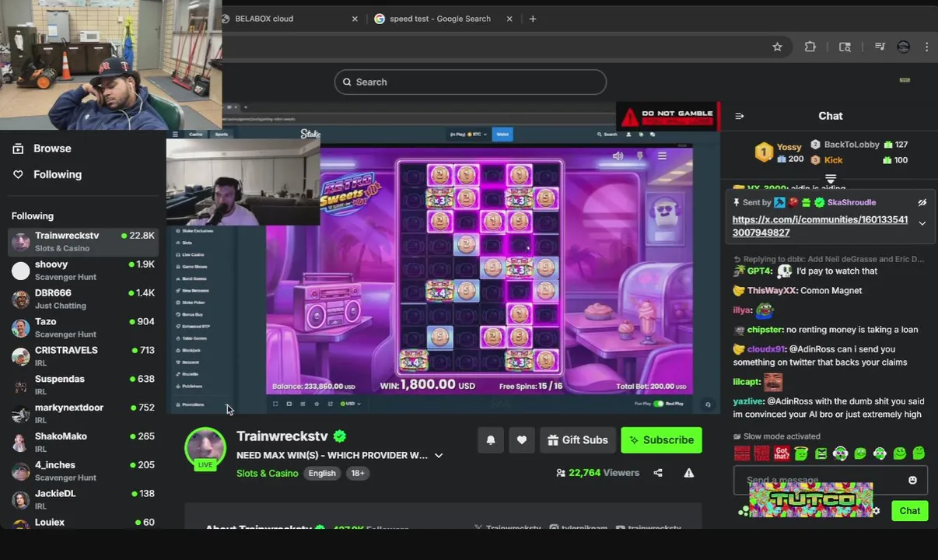Viewport: 938px width, 560px height.
Task: Open the DBR666 channel in Following list
Action: tap(83, 299)
